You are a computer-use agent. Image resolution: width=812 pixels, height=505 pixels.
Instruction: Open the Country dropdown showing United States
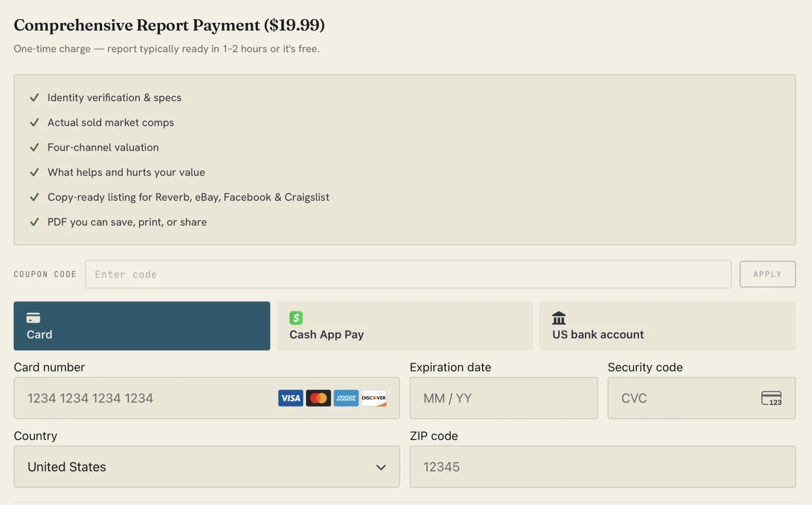(x=207, y=467)
